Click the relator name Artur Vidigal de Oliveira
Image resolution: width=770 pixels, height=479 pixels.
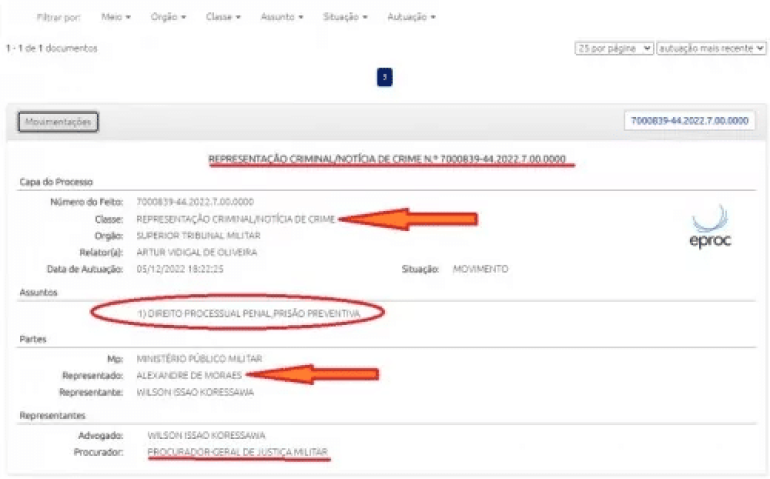196,253
